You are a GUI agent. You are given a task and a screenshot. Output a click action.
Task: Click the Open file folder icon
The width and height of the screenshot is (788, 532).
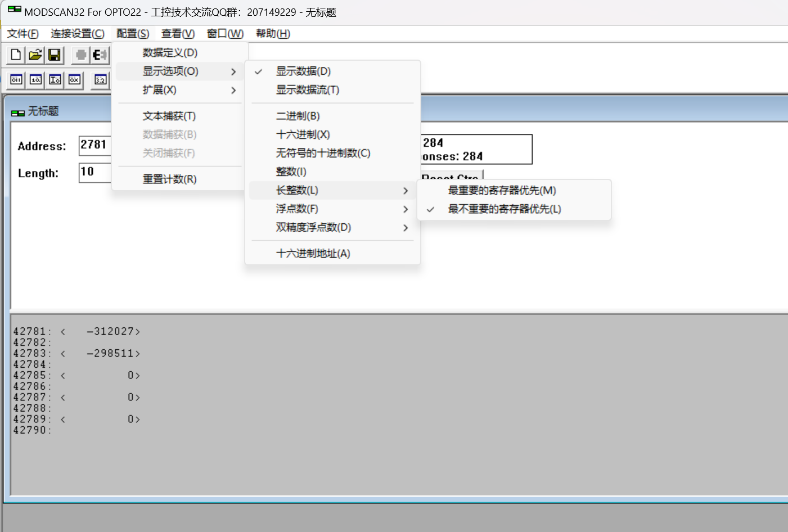[35, 55]
